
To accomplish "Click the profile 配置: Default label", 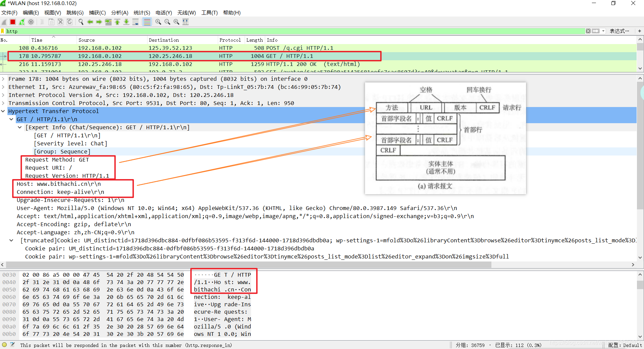I will click(625, 345).
